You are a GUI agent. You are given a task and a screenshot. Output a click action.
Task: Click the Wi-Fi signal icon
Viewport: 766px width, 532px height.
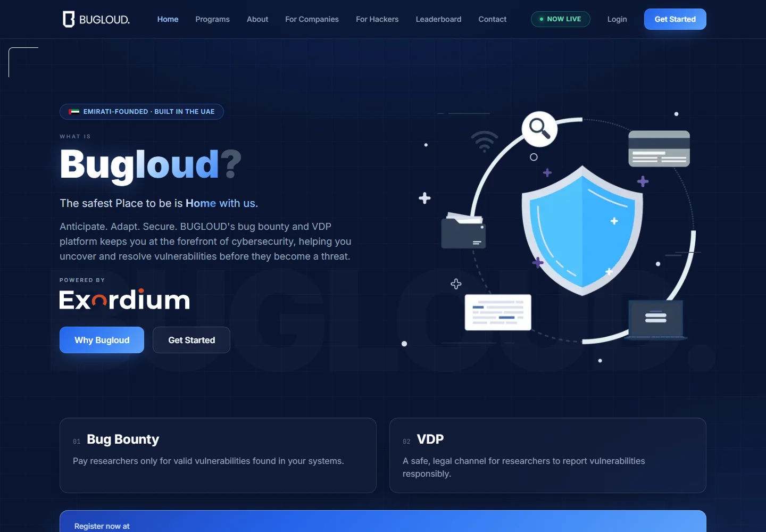coord(484,141)
